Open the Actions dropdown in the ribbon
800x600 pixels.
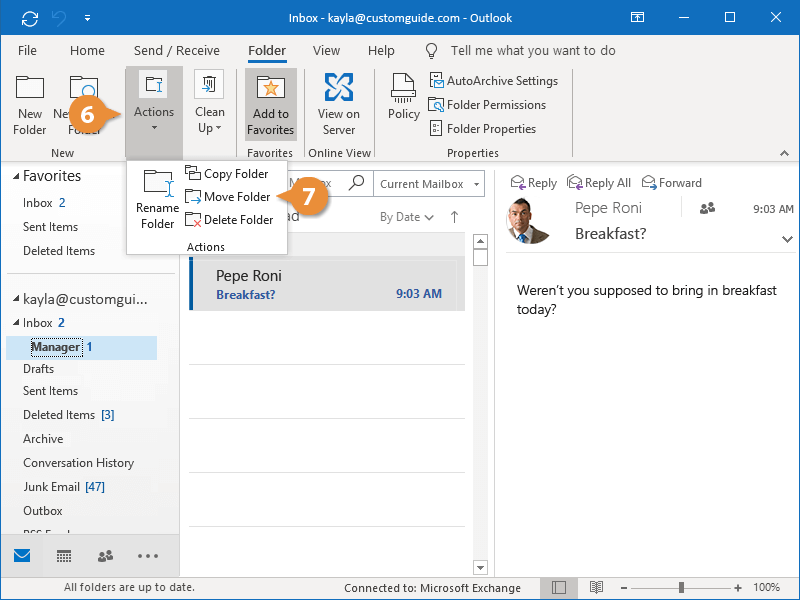154,112
